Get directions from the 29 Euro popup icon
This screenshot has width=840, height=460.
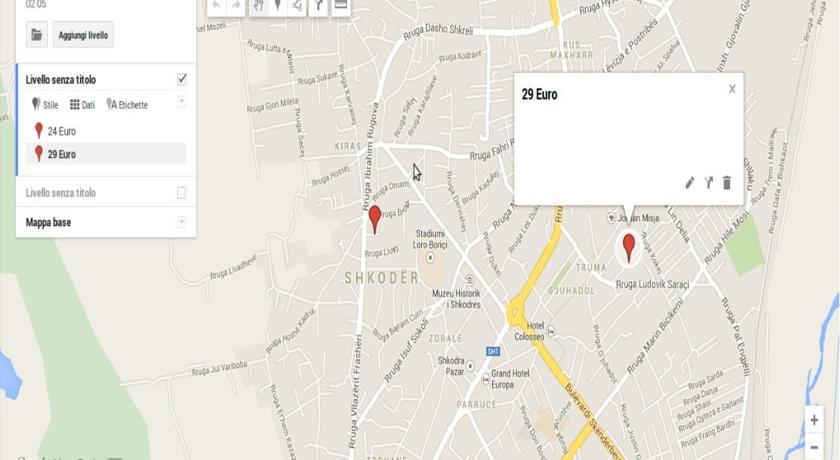[709, 183]
